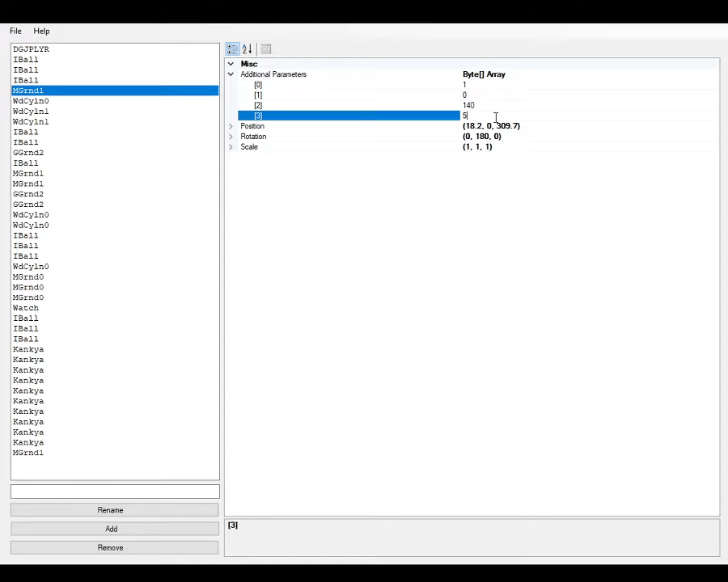728x582 pixels.
Task: Open the Help menu
Action: (41, 31)
